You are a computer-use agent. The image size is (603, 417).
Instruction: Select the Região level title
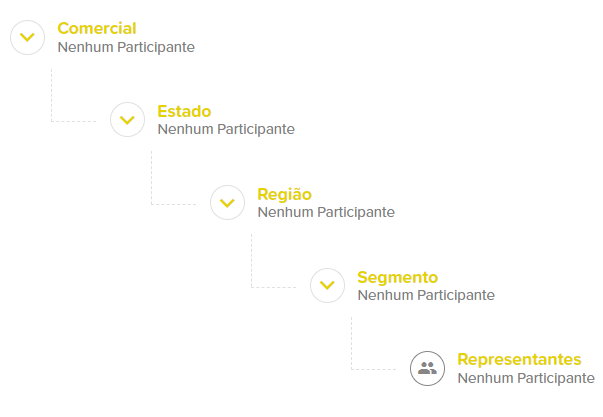pos(285,194)
